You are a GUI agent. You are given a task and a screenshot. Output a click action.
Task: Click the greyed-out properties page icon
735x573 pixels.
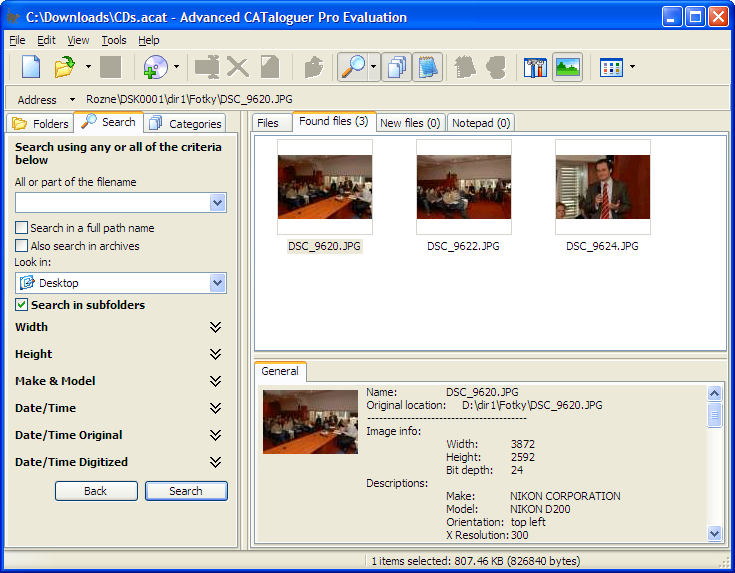(x=270, y=67)
